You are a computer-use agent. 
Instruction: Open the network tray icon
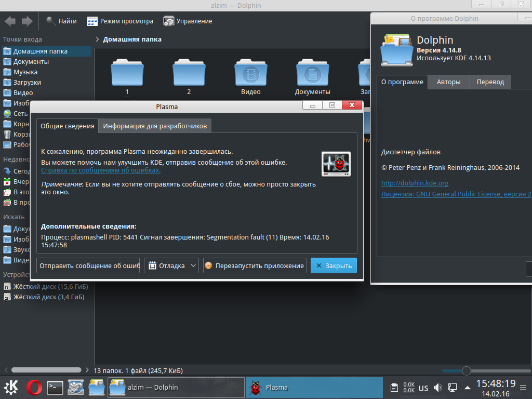[x=453, y=388]
